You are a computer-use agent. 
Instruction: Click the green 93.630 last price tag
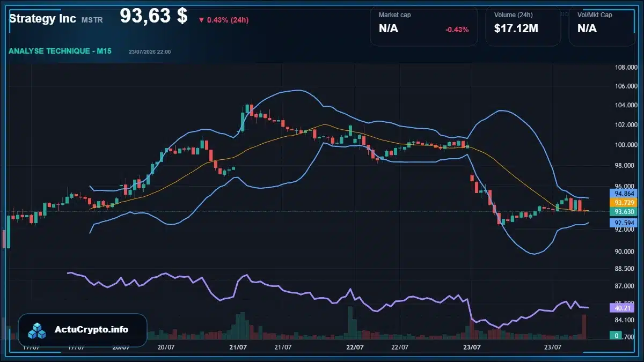click(x=625, y=212)
